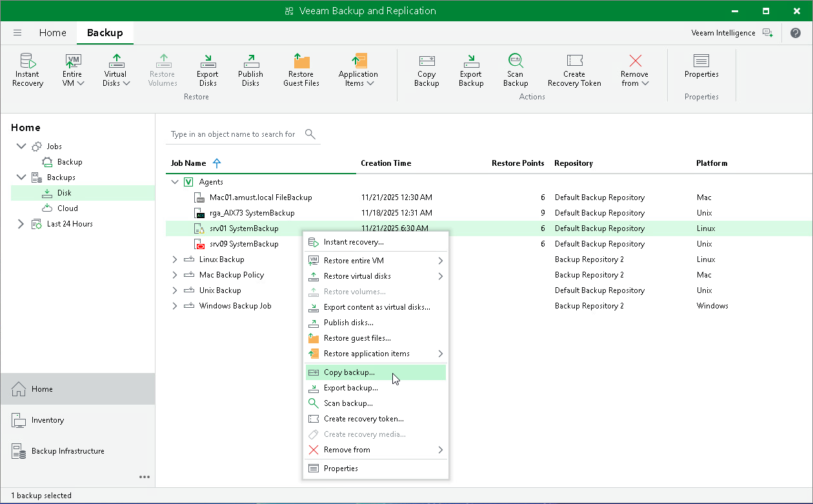Uncheck the Agents group checkbox

[x=187, y=182]
